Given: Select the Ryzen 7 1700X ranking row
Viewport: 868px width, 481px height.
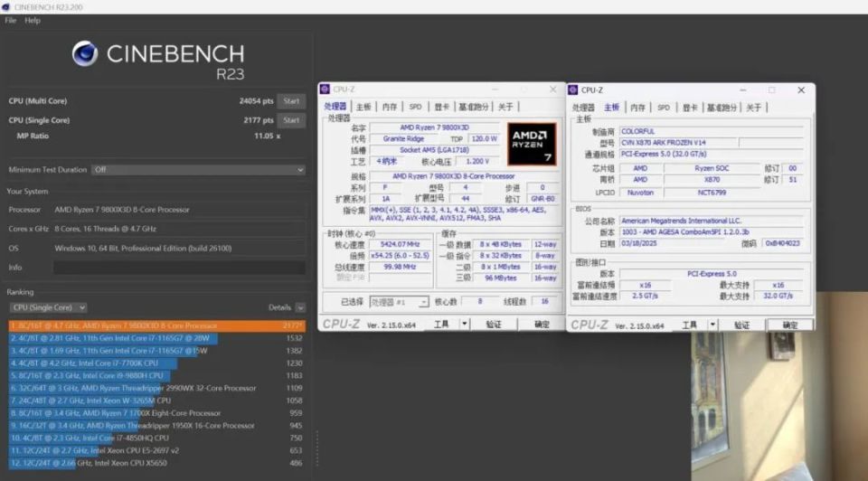Looking at the screenshot, I should click(156, 413).
